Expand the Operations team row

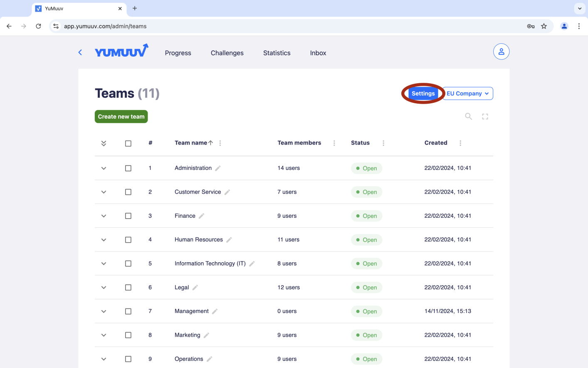tap(104, 359)
